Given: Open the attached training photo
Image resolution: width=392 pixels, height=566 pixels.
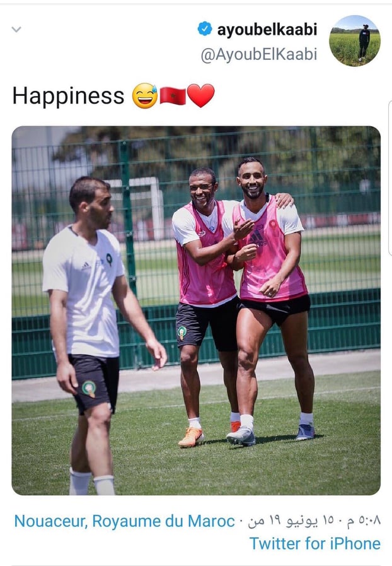Looking at the screenshot, I should 196,310.
